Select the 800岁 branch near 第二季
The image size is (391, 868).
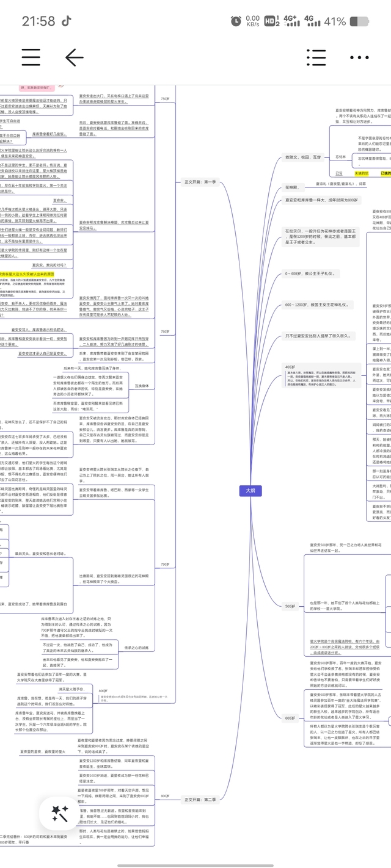[165, 796]
